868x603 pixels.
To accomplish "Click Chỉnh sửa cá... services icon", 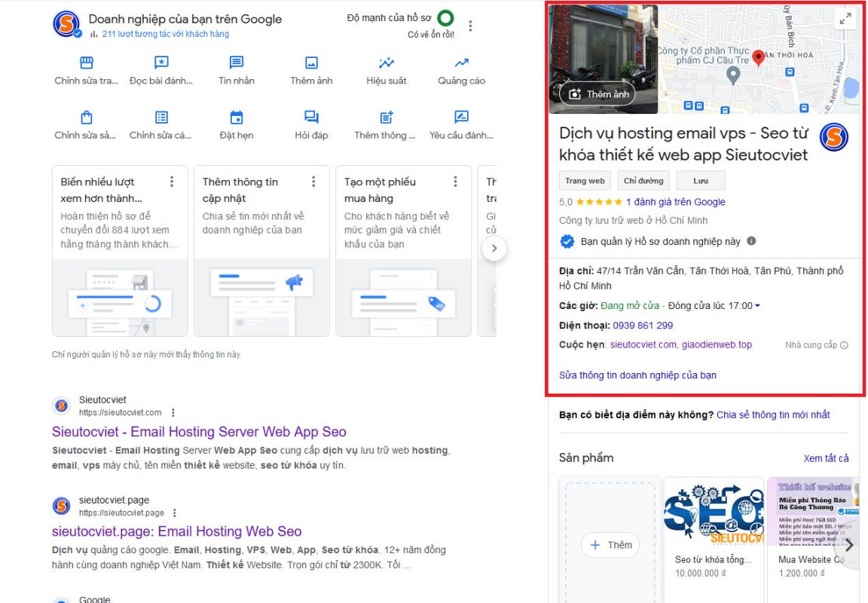I will 161,118.
